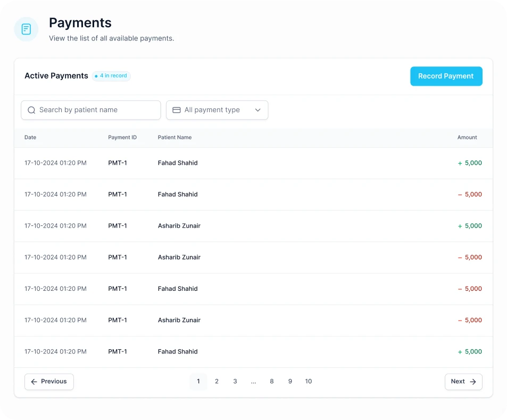The height and width of the screenshot is (420, 507).
Task: Open the All payment type dropdown
Action: [x=217, y=110]
